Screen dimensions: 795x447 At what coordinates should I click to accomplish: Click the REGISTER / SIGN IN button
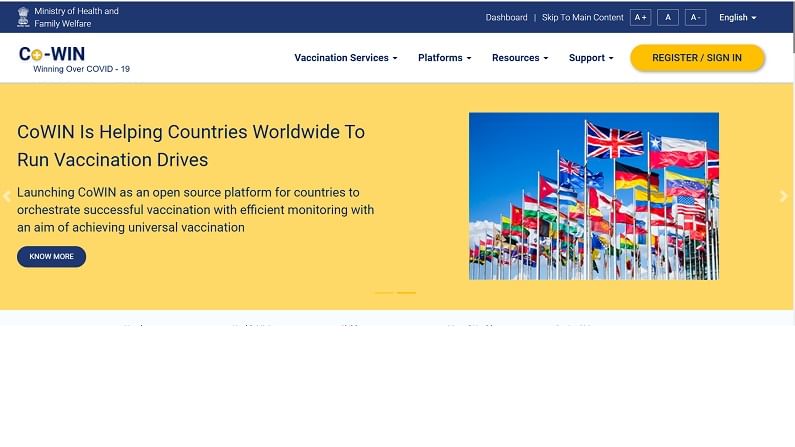697,58
